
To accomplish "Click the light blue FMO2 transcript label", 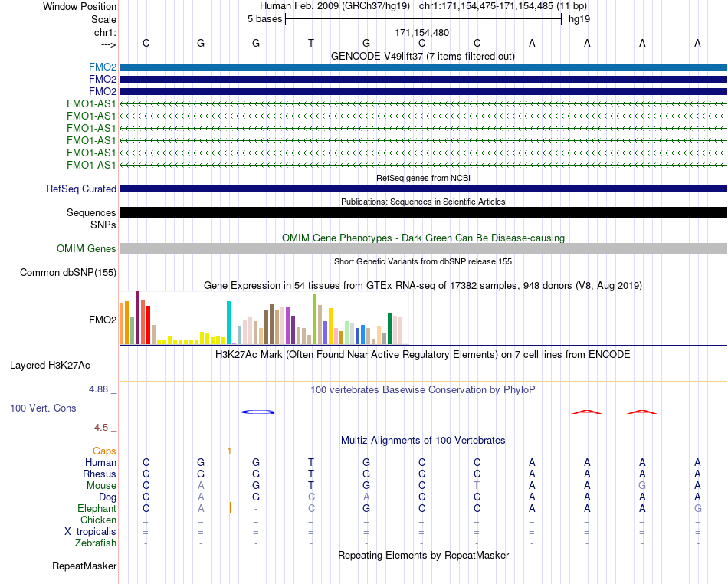I will [x=103, y=67].
